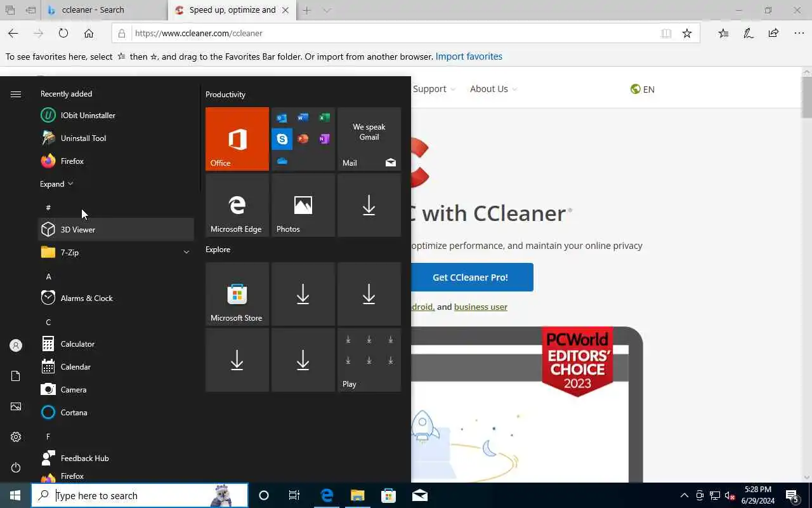Open 3D Viewer app
Image resolution: width=812 pixels, height=508 pixels.
point(116,229)
